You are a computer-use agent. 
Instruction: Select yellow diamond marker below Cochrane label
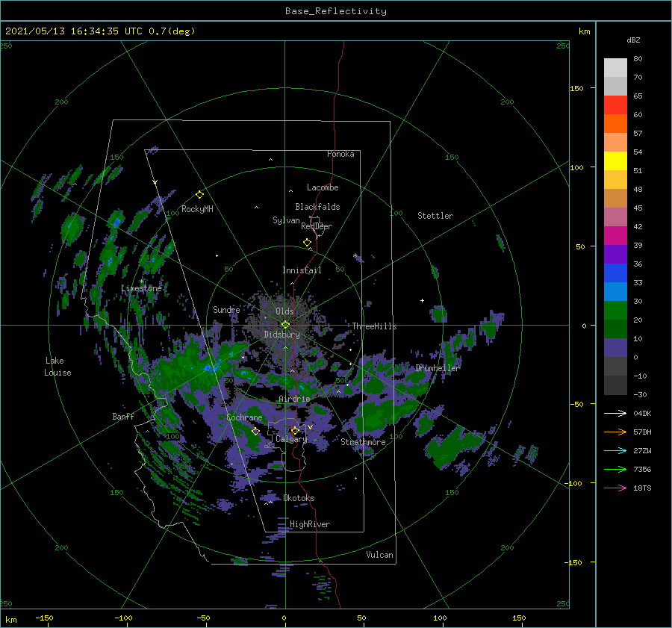tap(255, 431)
